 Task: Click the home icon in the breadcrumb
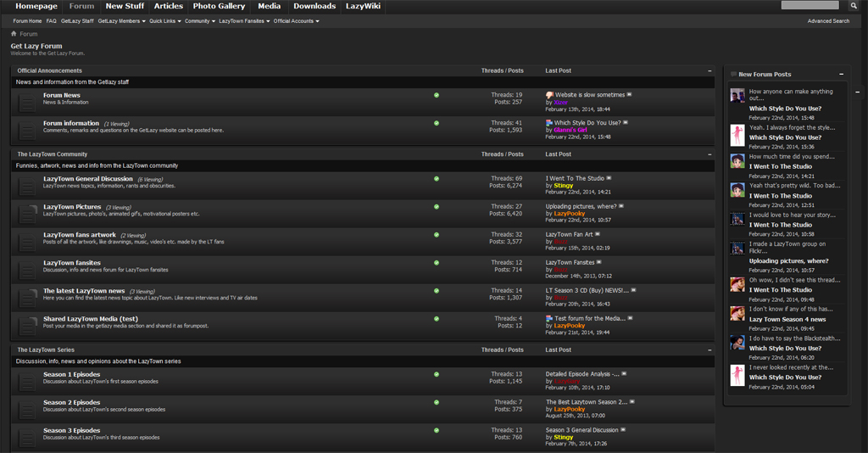[x=14, y=34]
